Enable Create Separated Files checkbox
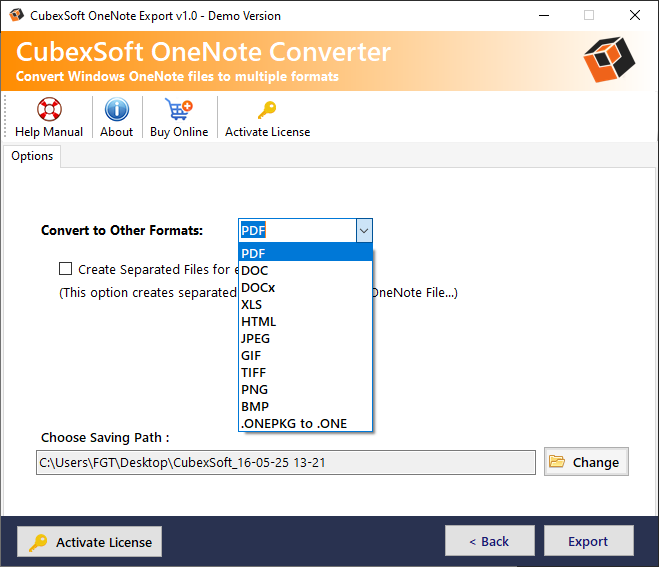 [x=66, y=269]
